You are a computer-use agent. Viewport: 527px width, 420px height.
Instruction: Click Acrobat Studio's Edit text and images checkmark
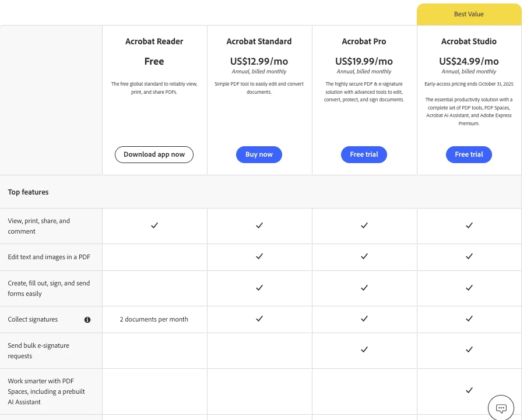(469, 256)
